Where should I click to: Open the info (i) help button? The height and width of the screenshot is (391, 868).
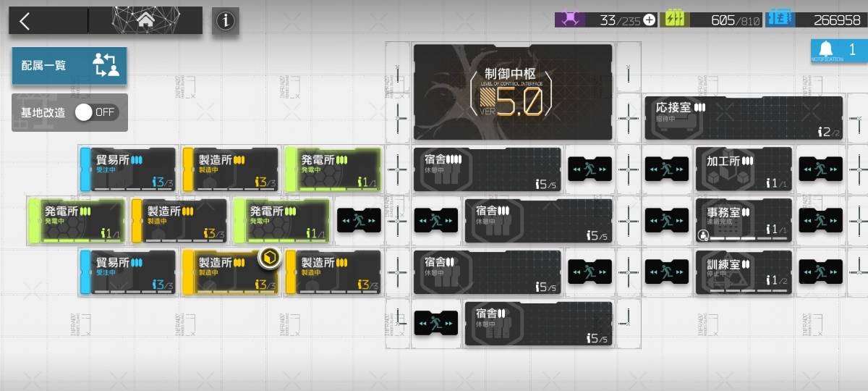point(226,21)
